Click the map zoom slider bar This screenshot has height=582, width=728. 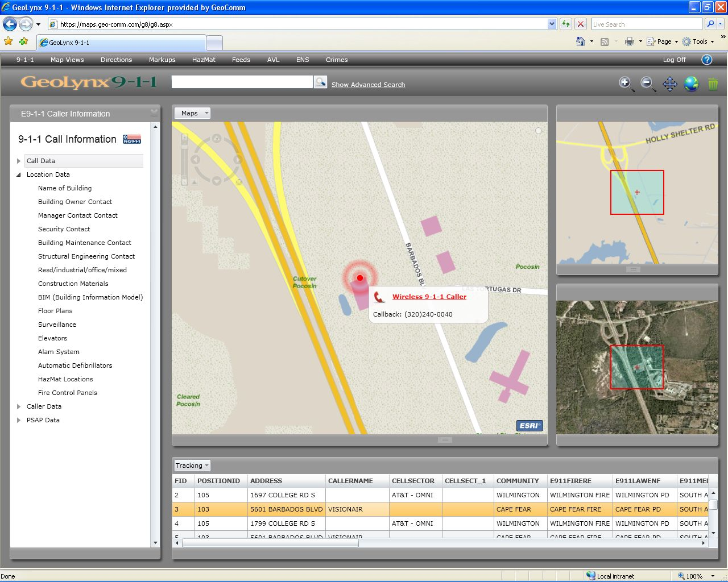click(x=184, y=159)
